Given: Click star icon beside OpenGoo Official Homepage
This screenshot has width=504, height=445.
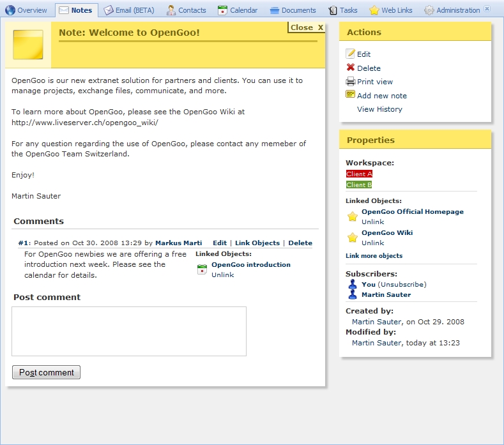Looking at the screenshot, I should click(353, 216).
